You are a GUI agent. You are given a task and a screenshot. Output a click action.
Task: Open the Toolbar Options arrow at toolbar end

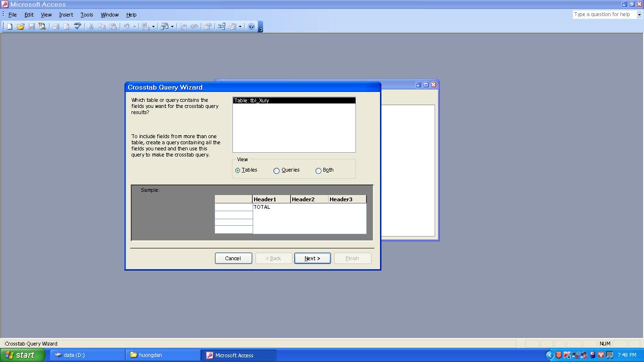pyautogui.click(x=261, y=27)
